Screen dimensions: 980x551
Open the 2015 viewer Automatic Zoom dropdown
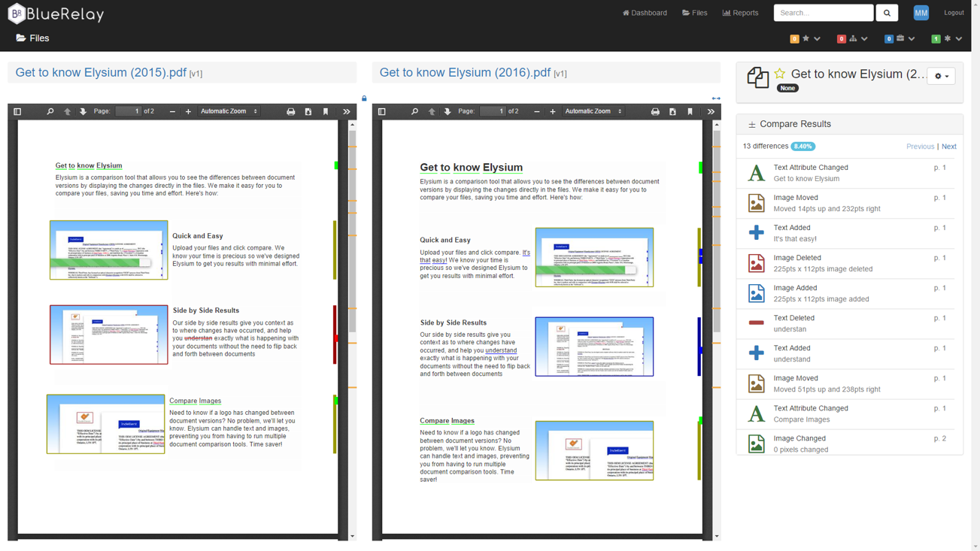pos(229,111)
